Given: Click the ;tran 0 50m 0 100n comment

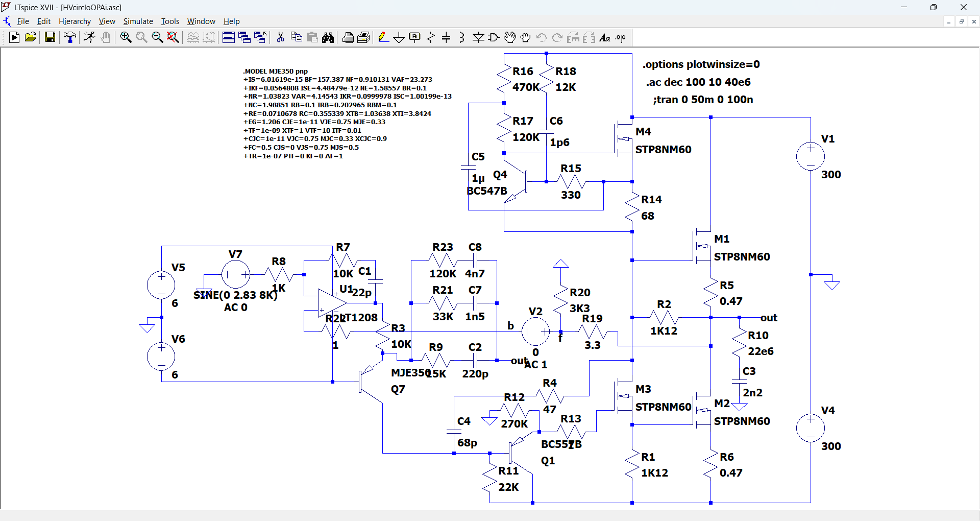Looking at the screenshot, I should [703, 100].
